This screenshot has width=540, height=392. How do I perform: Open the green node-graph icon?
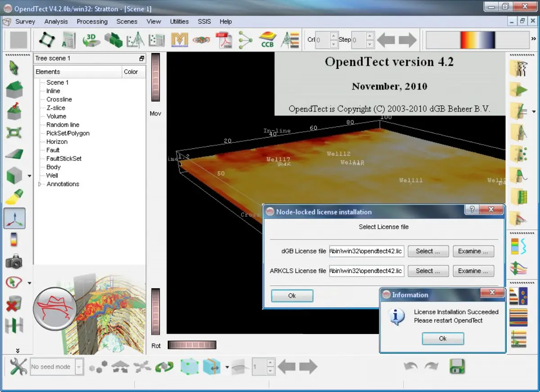click(245, 40)
